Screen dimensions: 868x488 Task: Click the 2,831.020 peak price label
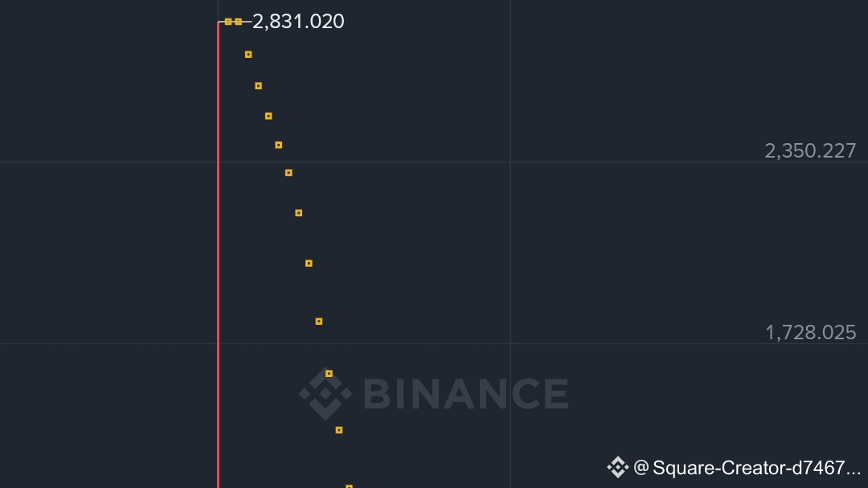tap(298, 22)
